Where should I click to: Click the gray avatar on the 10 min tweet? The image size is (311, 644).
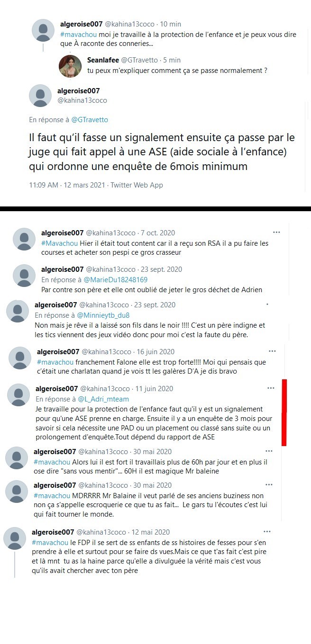[x=43, y=30]
